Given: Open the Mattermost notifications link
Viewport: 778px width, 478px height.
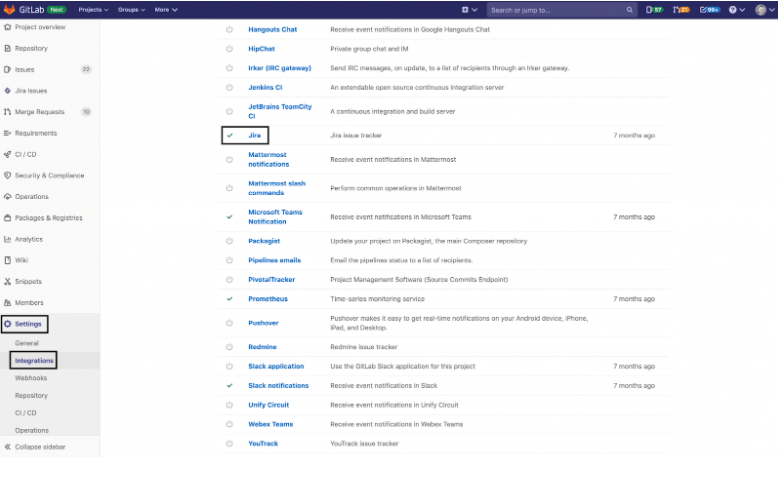Looking at the screenshot, I should [268, 159].
